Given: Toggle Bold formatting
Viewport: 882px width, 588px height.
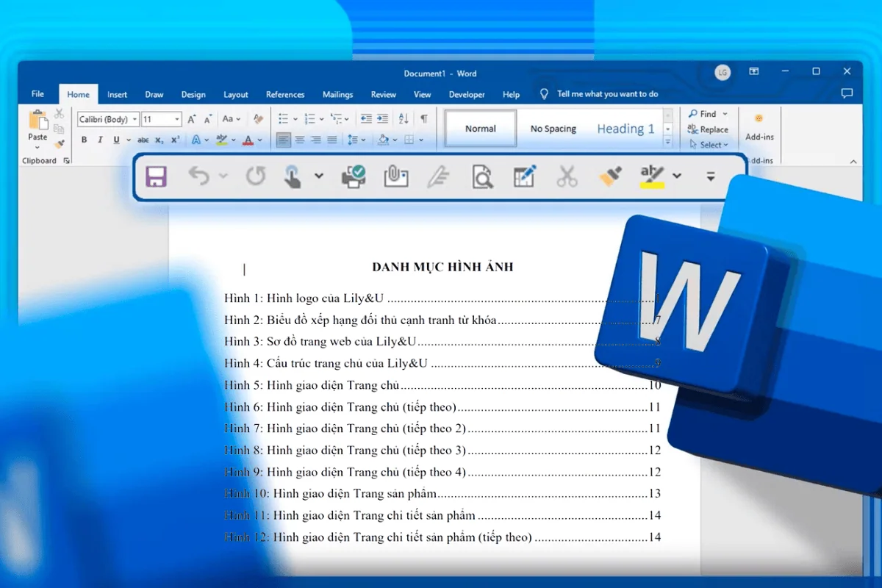Looking at the screenshot, I should click(84, 140).
